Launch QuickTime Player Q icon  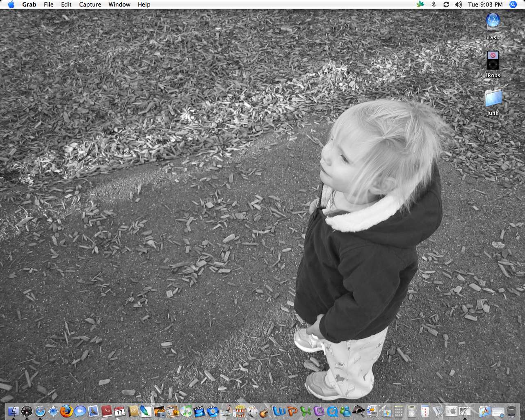click(x=333, y=411)
